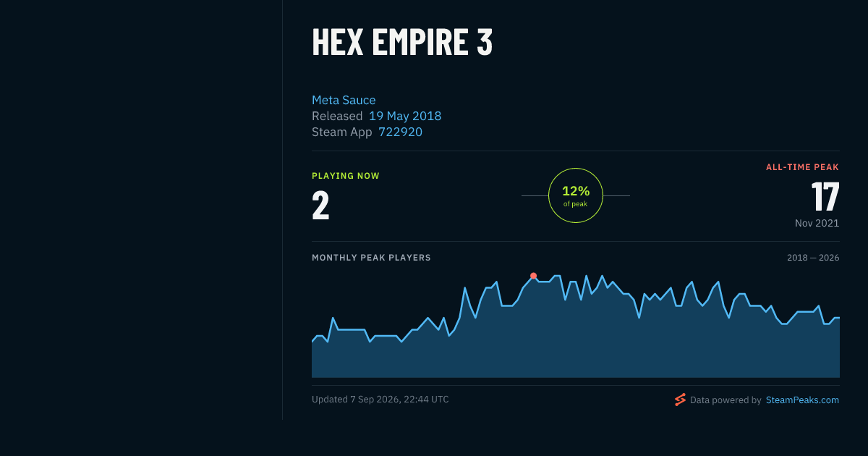The image size is (868, 456).
Task: Click the 12% of peak circle
Action: pos(576,195)
